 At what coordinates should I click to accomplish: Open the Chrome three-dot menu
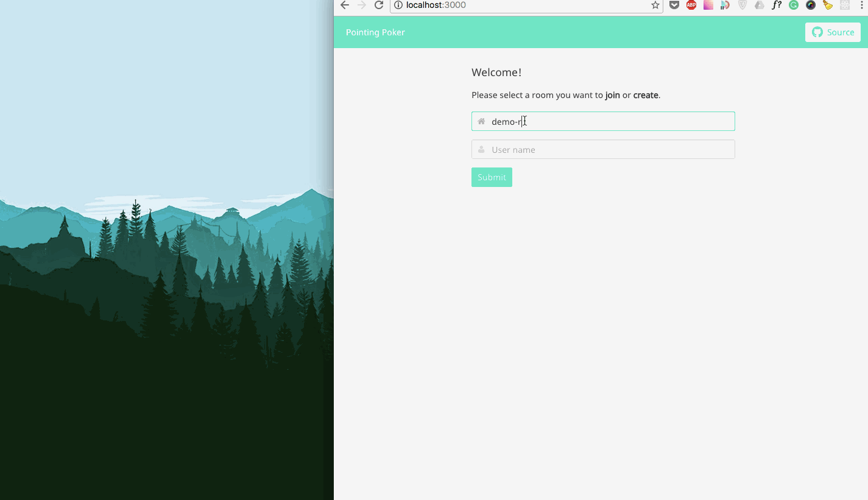pos(861,5)
